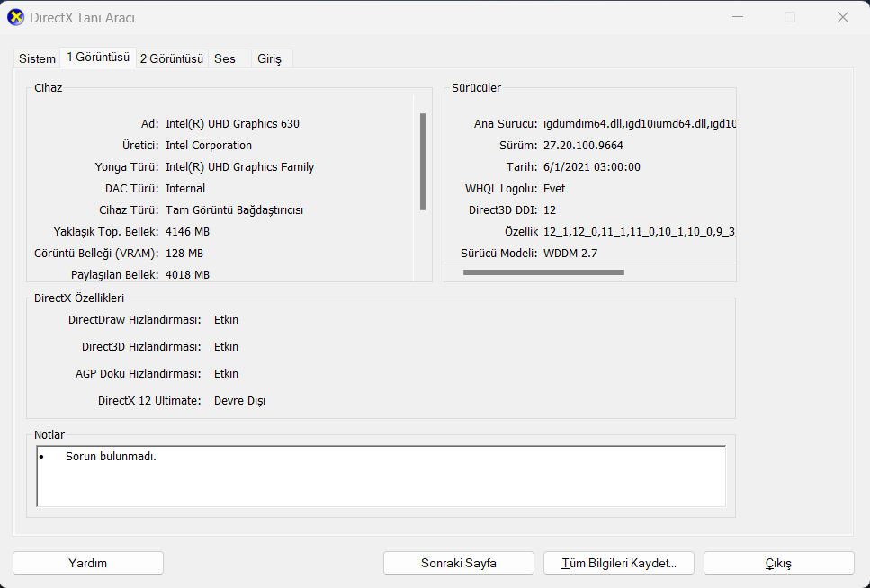Click the Cihaz panel vertical scrollbar
The height and width of the screenshot is (588, 870).
(423, 162)
